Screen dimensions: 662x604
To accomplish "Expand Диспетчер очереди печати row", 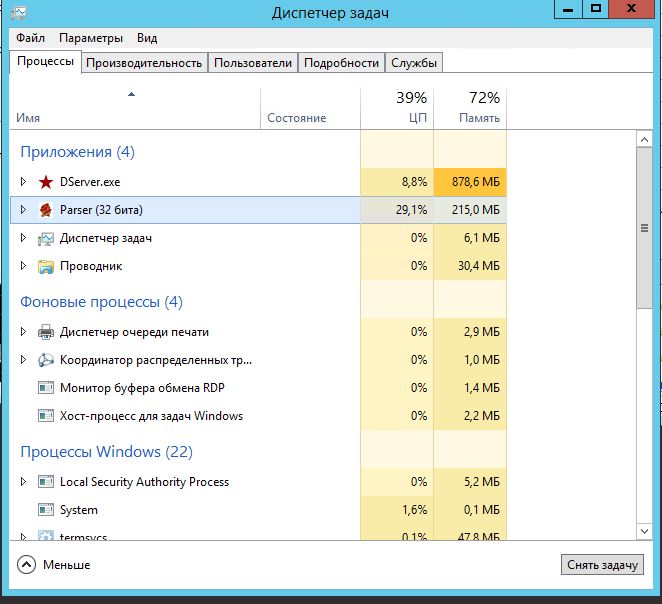I will click(x=23, y=332).
